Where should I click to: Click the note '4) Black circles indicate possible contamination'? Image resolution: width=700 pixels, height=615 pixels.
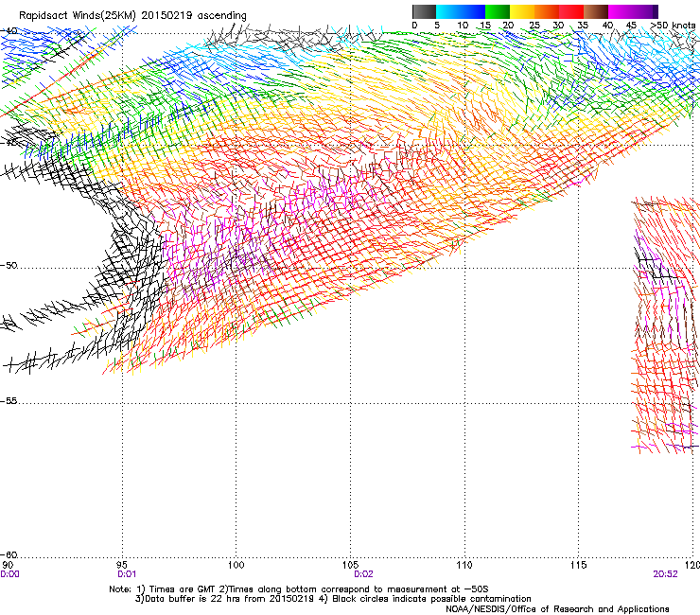[425, 599]
